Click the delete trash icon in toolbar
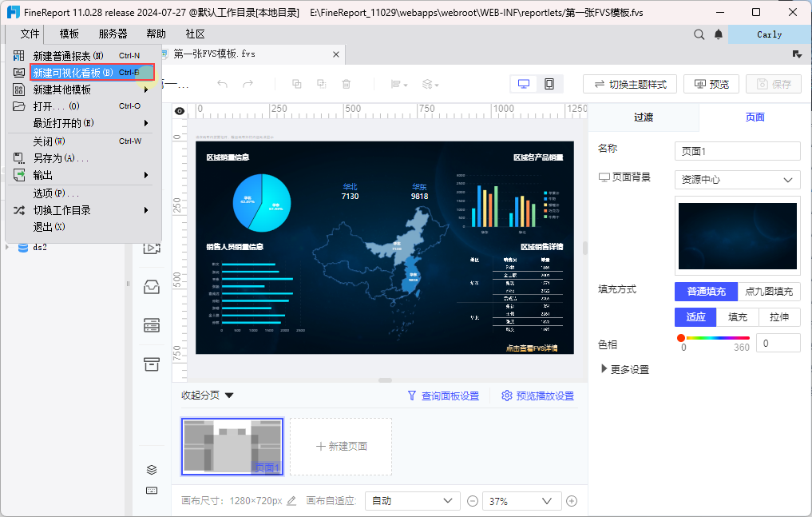812x517 pixels. [347, 84]
